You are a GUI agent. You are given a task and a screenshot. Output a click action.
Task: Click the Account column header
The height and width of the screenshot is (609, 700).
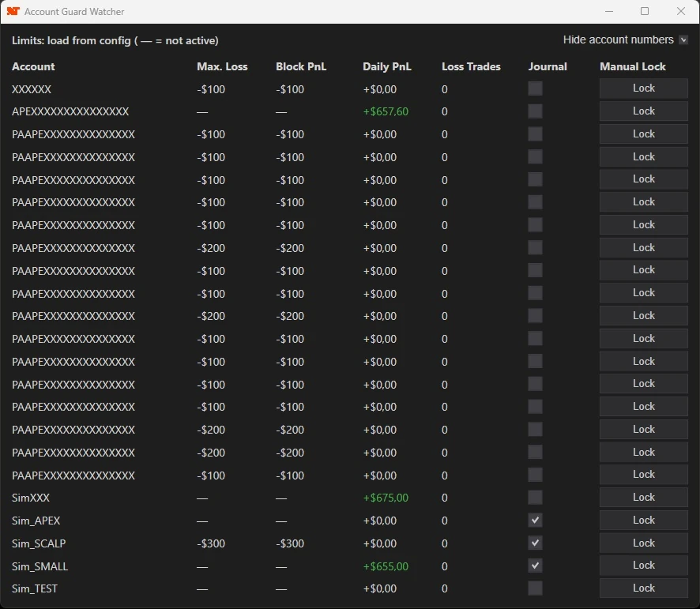coord(33,66)
